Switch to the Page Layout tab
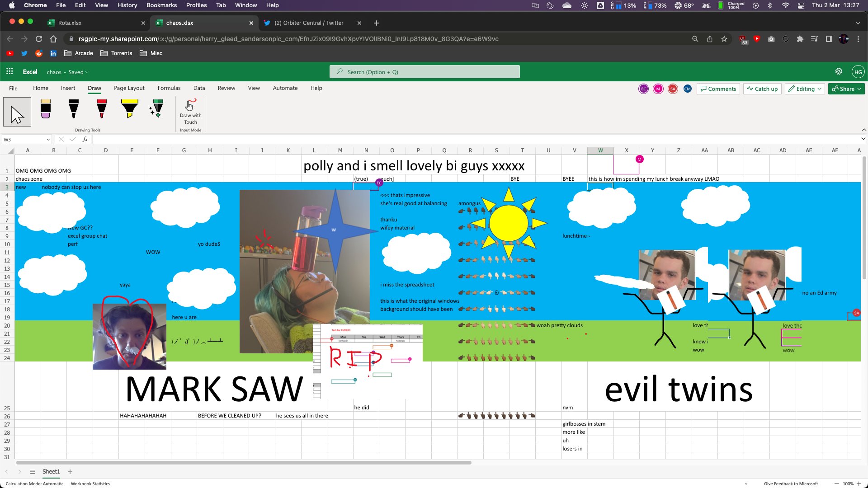This screenshot has height=488, width=868. pyautogui.click(x=129, y=88)
